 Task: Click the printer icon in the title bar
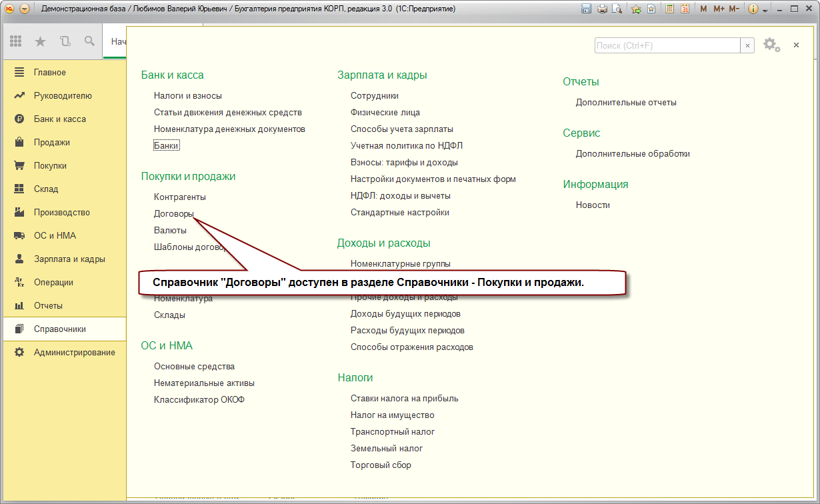[603, 9]
